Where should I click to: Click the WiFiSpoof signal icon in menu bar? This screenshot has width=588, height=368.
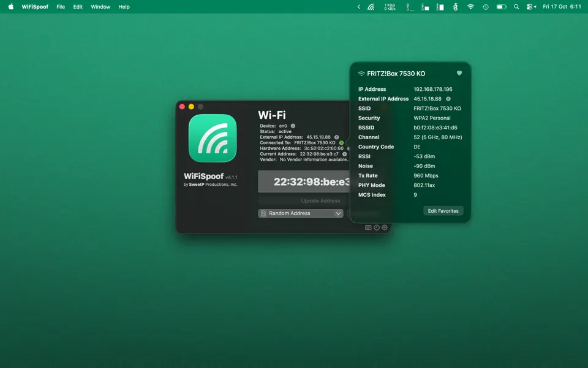(x=370, y=7)
